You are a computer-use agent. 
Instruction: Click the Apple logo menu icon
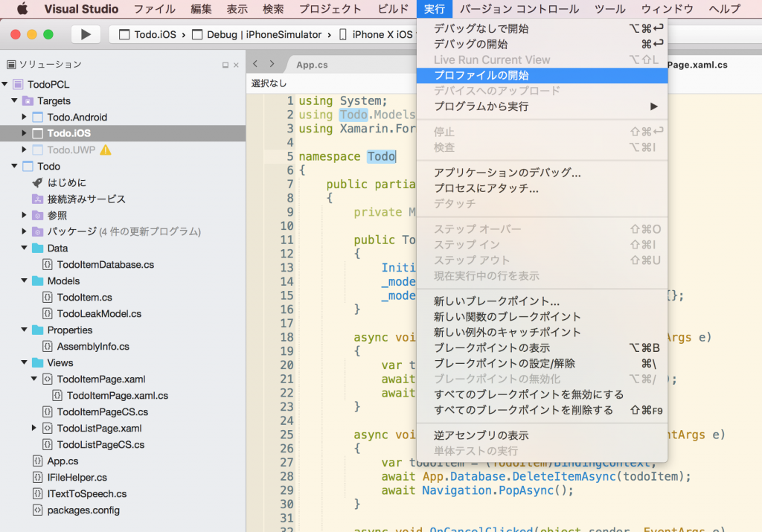point(22,9)
